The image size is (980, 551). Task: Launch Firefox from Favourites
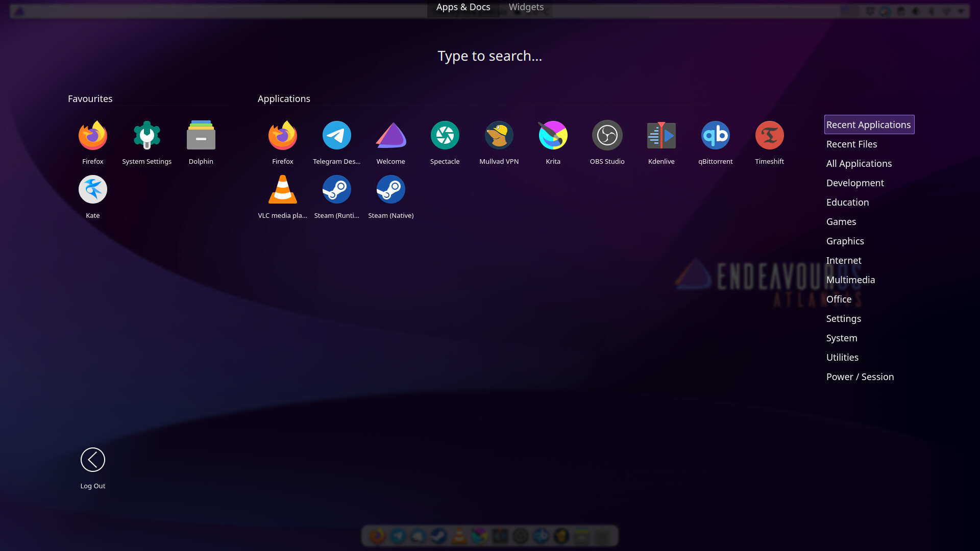(x=92, y=142)
